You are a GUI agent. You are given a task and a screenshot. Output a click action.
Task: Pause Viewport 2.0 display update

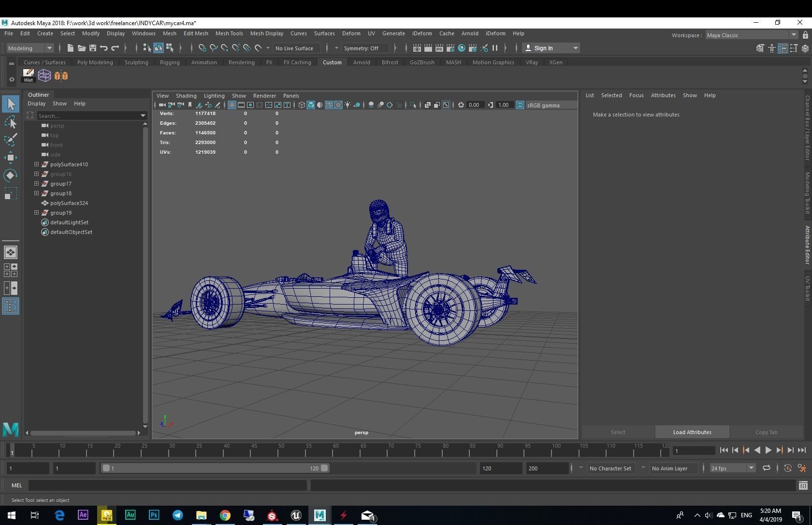point(495,48)
